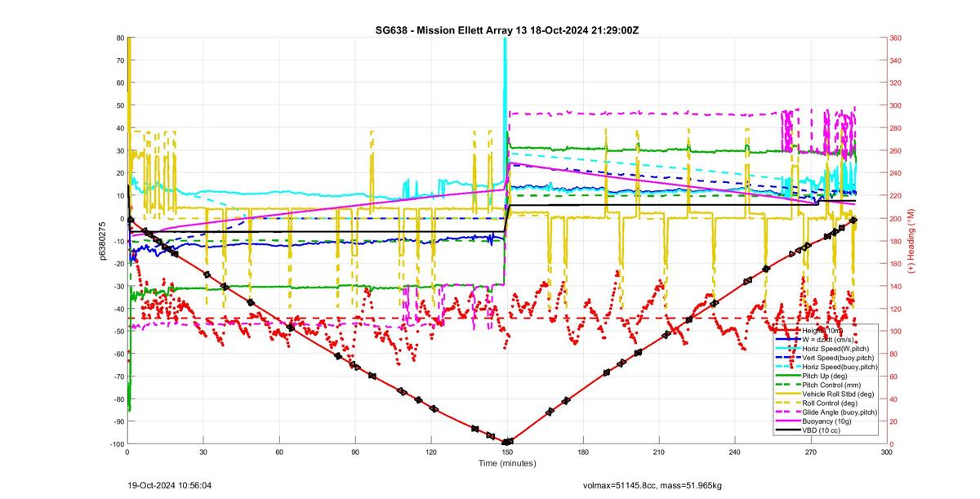Click the right axis tick label '180'
Image resolution: width=980 pixels, height=499 pixels.
[897, 241]
